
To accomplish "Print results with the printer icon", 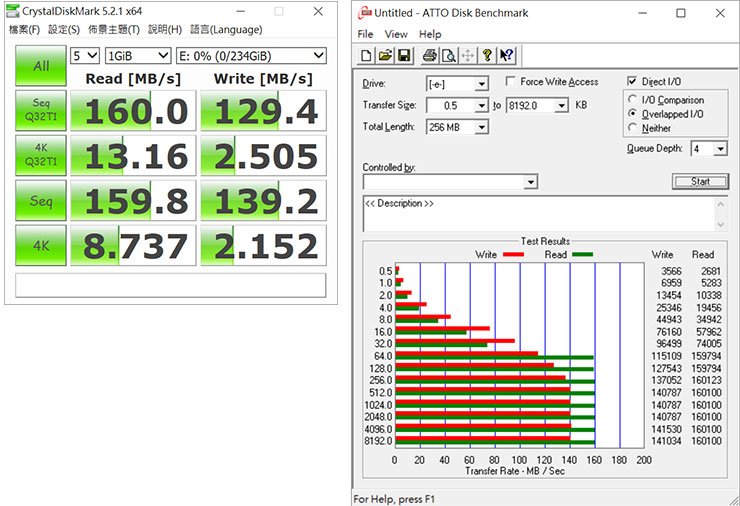I will (x=430, y=55).
